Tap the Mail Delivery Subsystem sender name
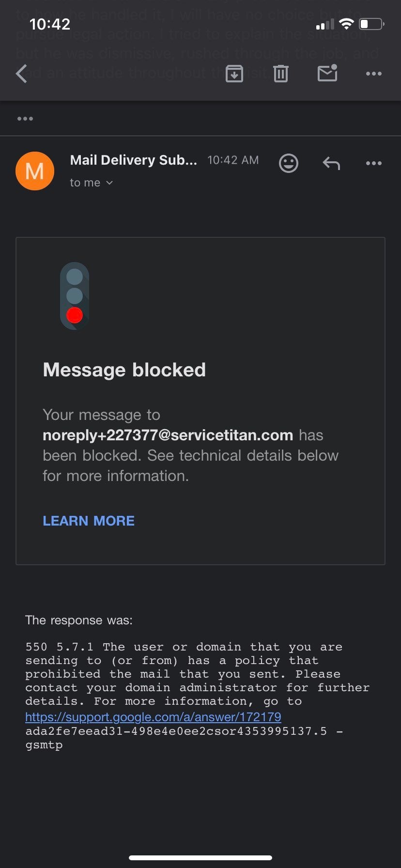401x868 pixels. click(134, 160)
